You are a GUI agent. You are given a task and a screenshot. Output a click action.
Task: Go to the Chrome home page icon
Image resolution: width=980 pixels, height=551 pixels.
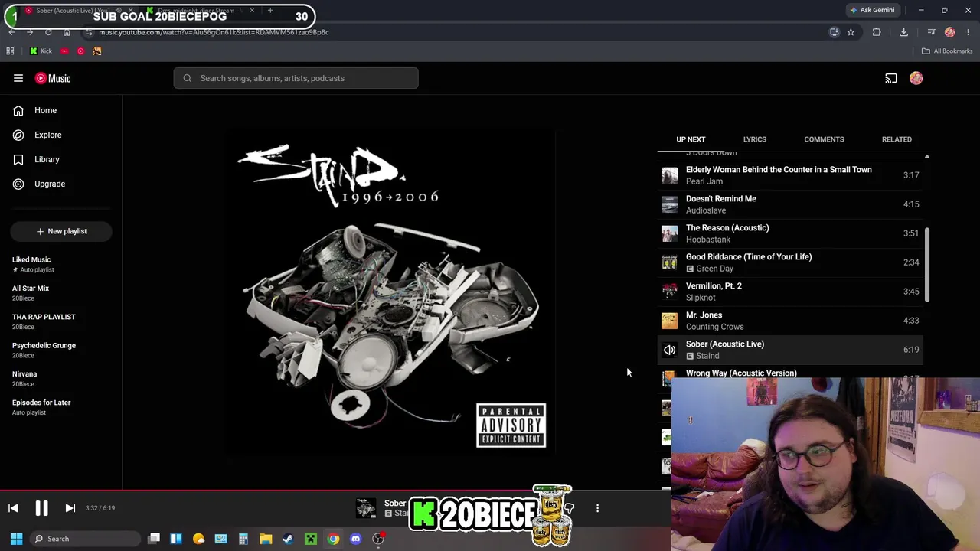pos(67,32)
